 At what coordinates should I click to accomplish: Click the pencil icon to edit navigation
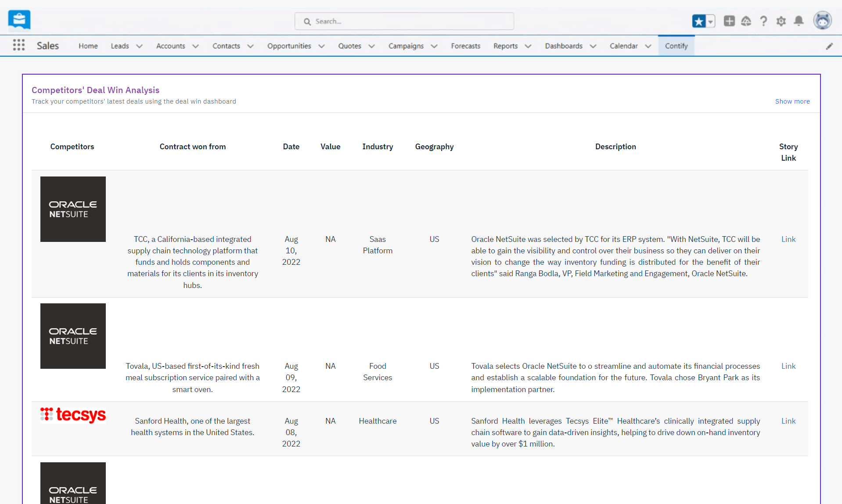click(x=829, y=46)
